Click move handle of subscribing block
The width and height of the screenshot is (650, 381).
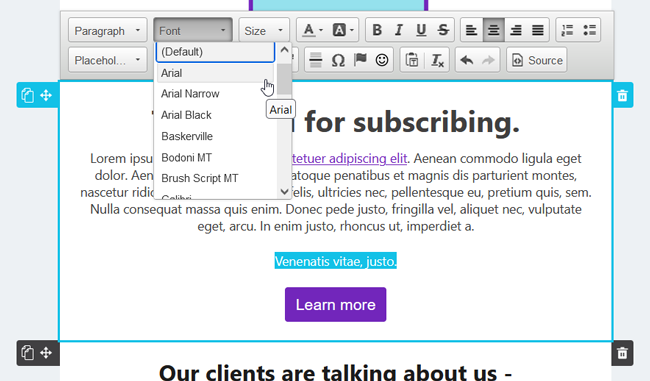(46, 95)
